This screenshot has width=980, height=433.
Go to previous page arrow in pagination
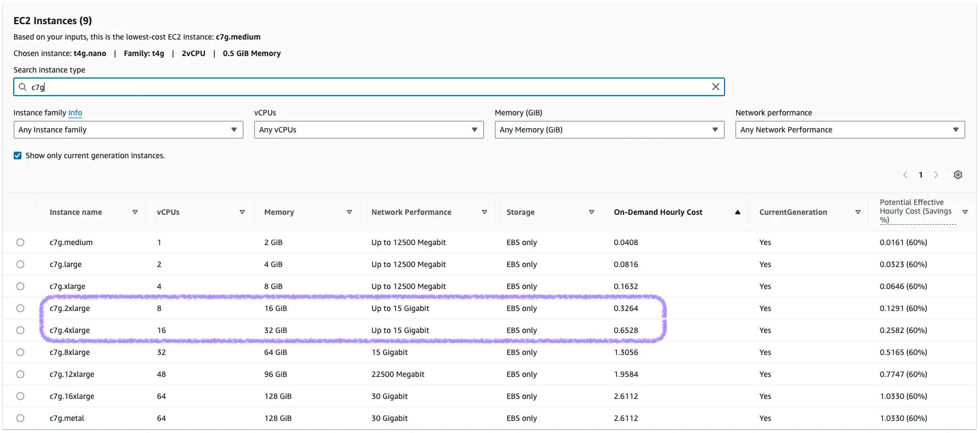905,175
